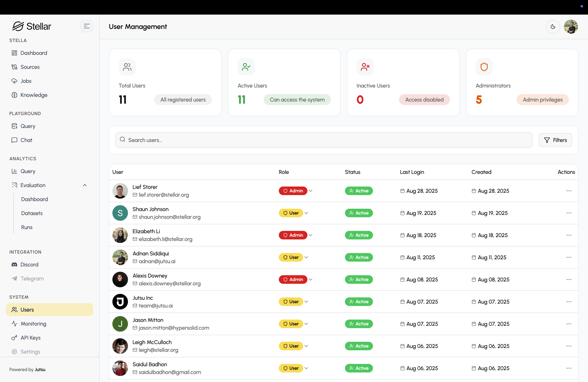This screenshot has height=382, width=588.
Task: Collapse the sidebar with the menu icon
Action: pos(87,26)
